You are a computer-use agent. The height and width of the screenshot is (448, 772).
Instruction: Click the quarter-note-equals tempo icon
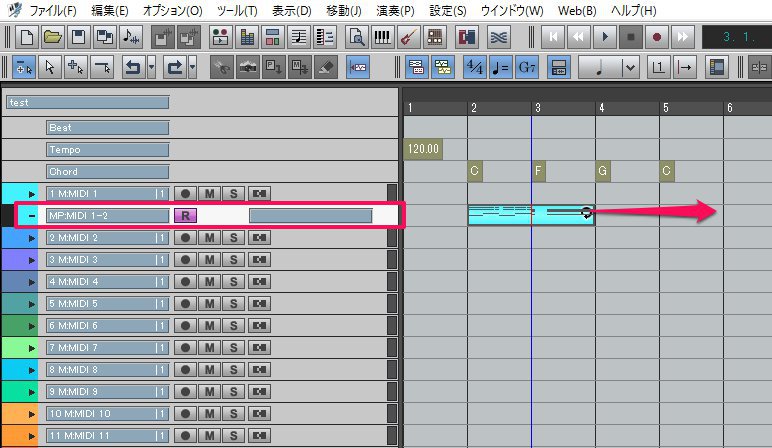click(x=501, y=67)
